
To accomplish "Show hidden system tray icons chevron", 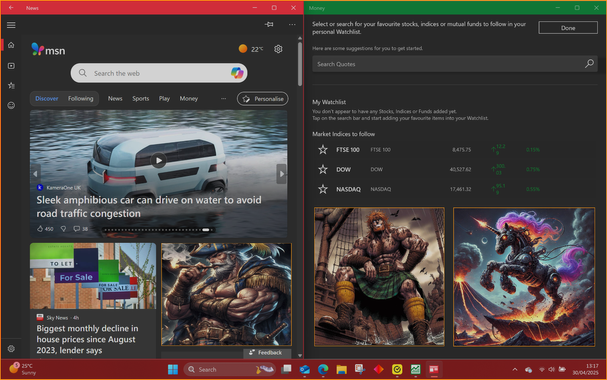I will (515, 370).
